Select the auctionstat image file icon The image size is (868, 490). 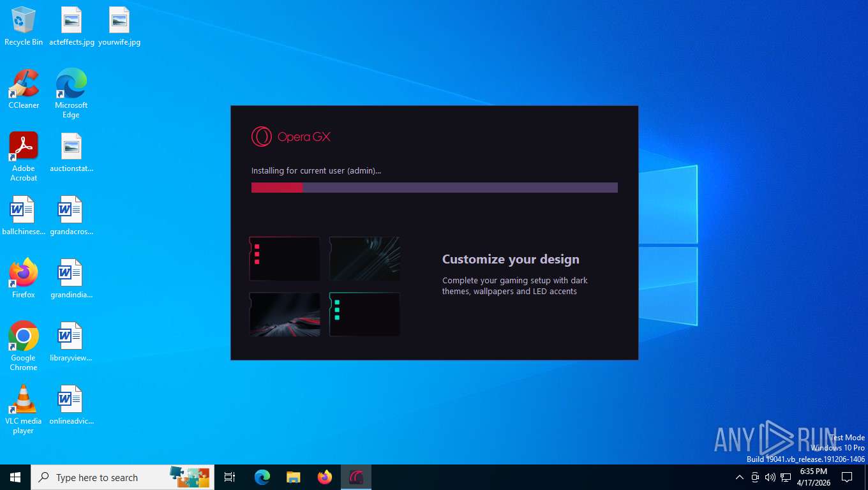click(71, 152)
